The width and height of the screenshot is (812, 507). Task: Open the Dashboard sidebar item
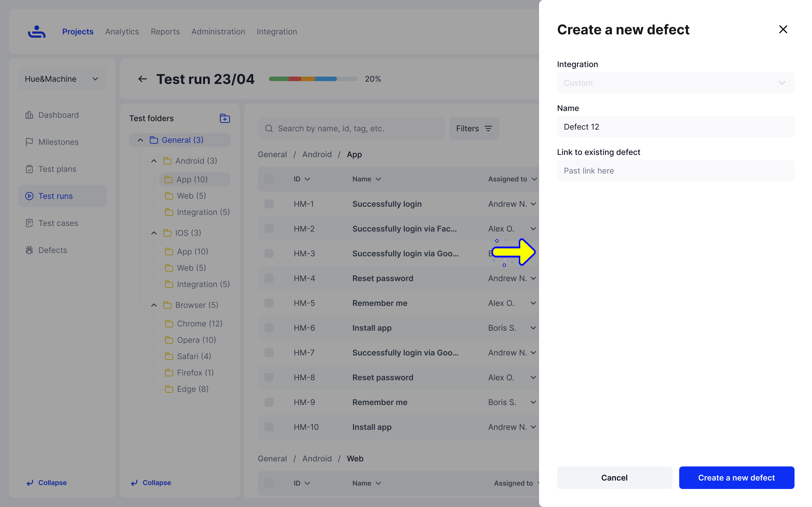[58, 115]
